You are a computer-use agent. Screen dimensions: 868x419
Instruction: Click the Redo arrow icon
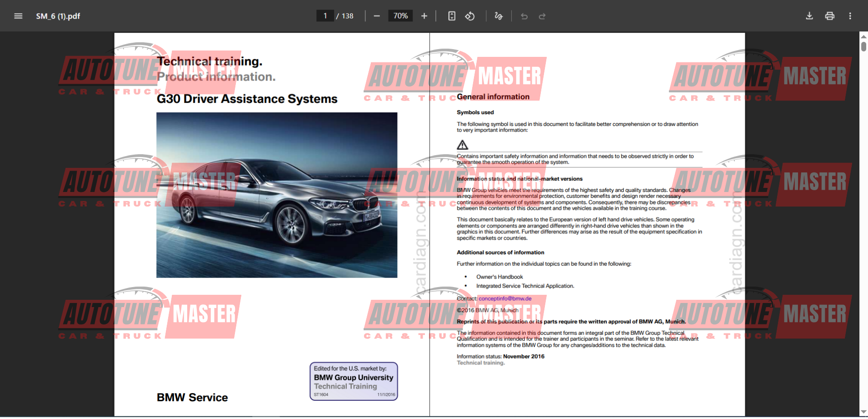click(542, 16)
